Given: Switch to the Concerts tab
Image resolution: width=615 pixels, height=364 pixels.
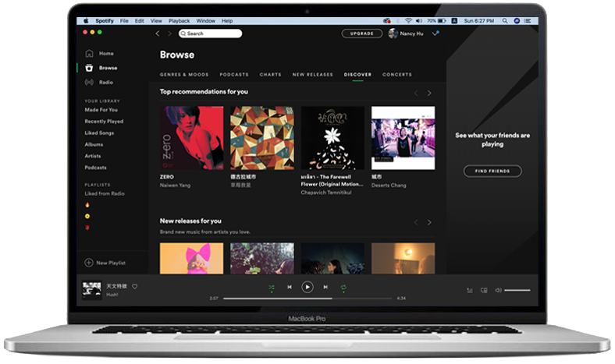Looking at the screenshot, I should tap(397, 75).
